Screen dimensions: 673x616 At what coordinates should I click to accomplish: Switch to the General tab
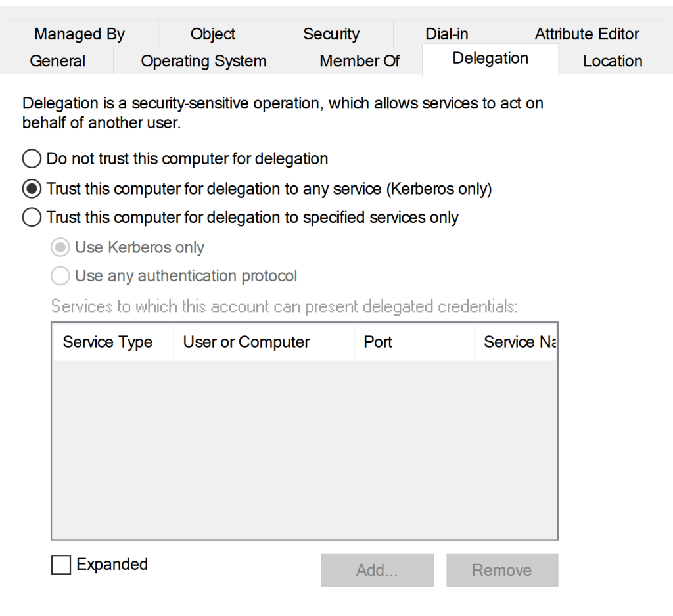57,61
